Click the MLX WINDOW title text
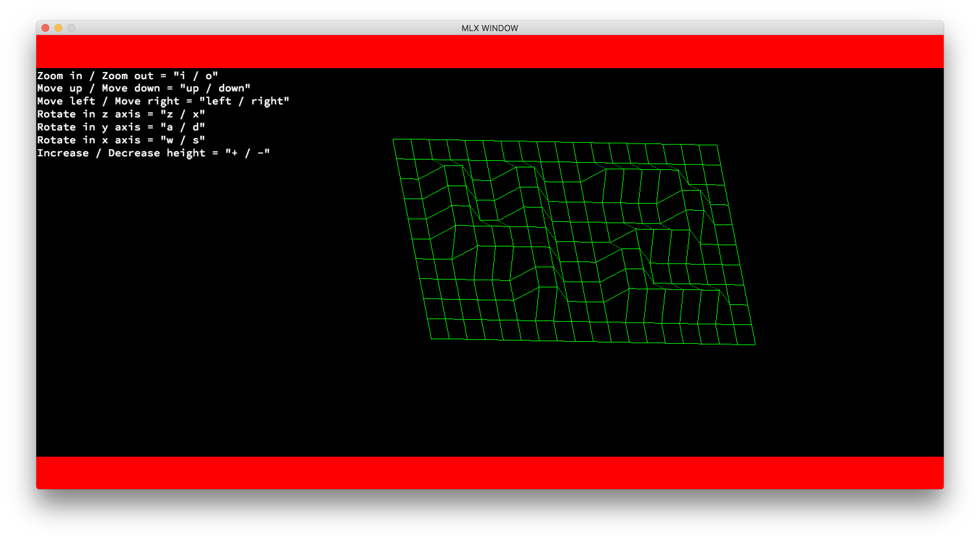 [x=490, y=28]
